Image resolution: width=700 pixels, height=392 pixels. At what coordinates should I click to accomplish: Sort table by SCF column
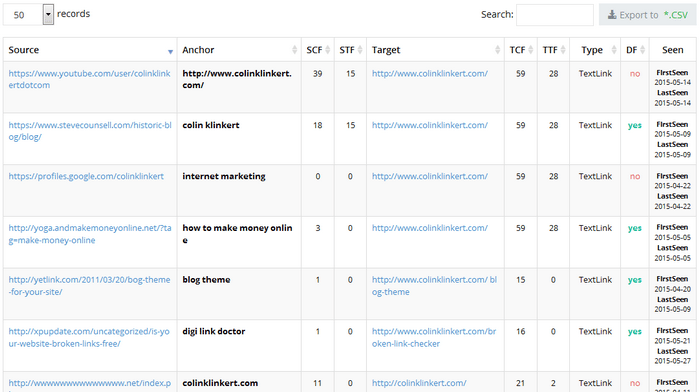pos(318,50)
